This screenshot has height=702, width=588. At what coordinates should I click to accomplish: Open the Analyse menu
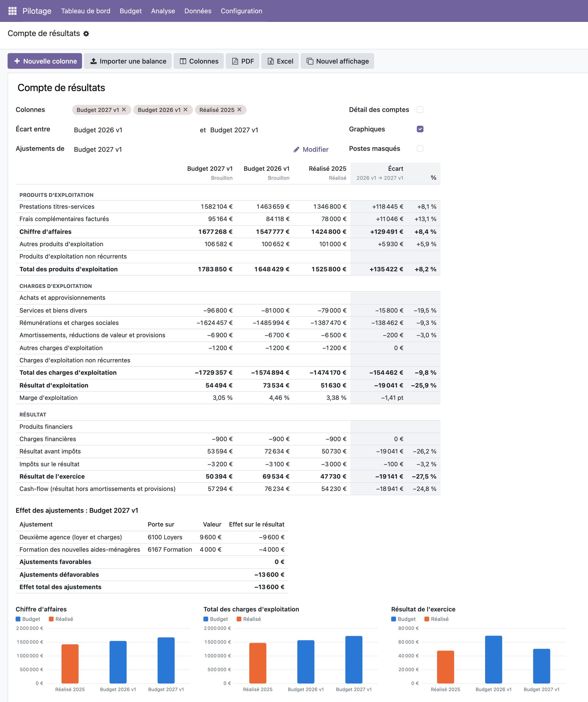point(163,11)
